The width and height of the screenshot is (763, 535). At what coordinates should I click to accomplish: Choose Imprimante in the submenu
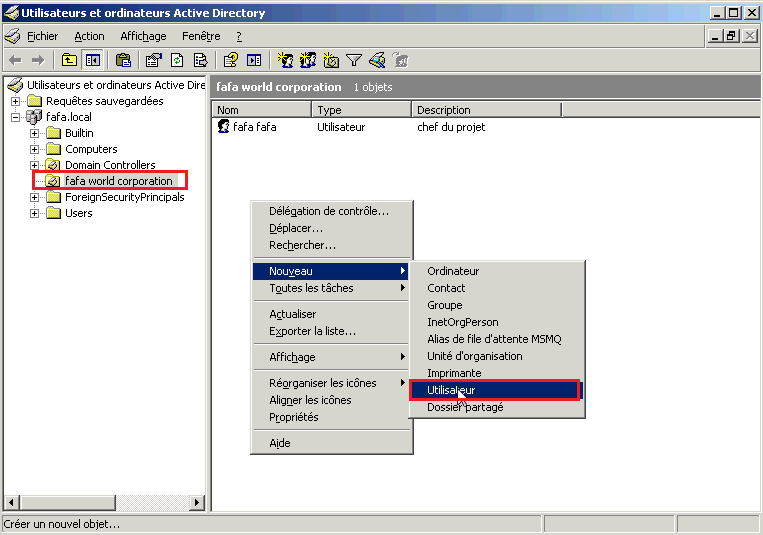497,373
